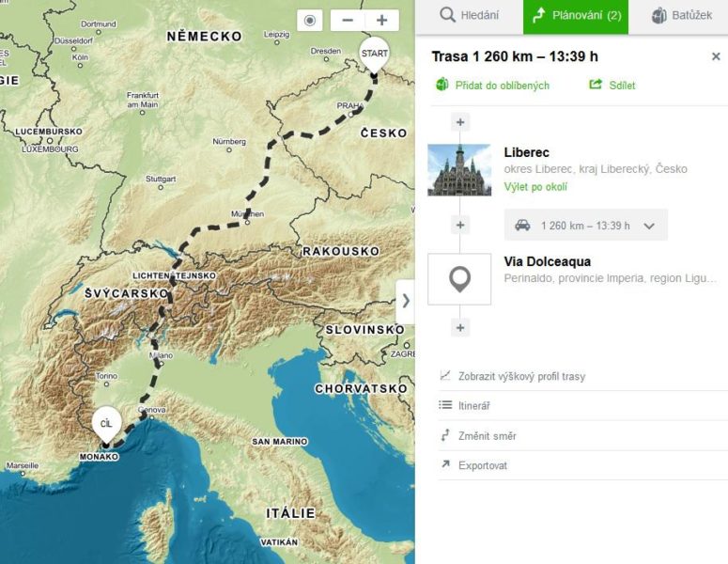Image resolution: width=728 pixels, height=564 pixels.
Task: Add a waypoint below Via Dolceaqua
Action: [x=459, y=327]
